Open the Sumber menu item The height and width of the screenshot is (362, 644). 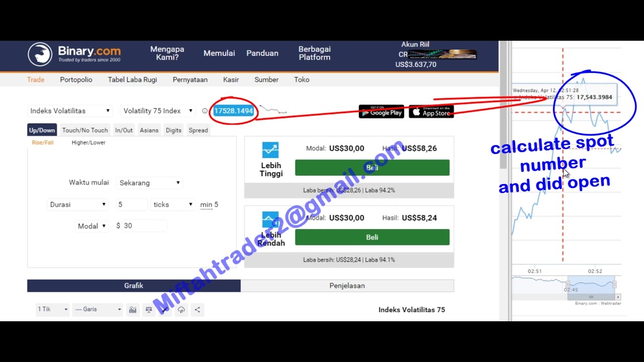point(267,79)
